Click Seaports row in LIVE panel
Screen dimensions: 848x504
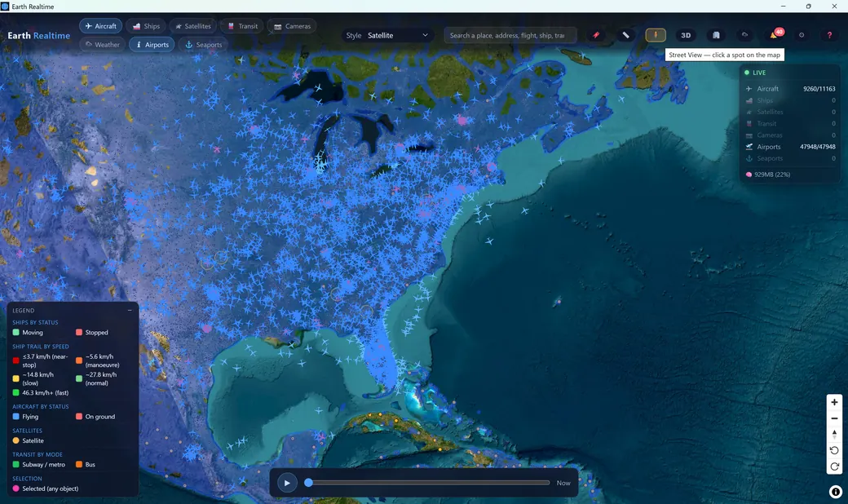[x=790, y=158]
